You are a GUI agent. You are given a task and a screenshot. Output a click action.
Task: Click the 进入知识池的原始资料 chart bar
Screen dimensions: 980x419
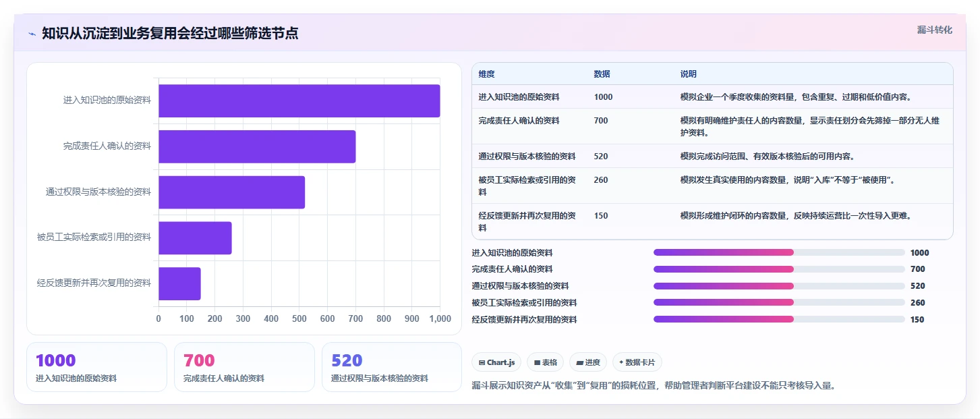click(x=299, y=101)
